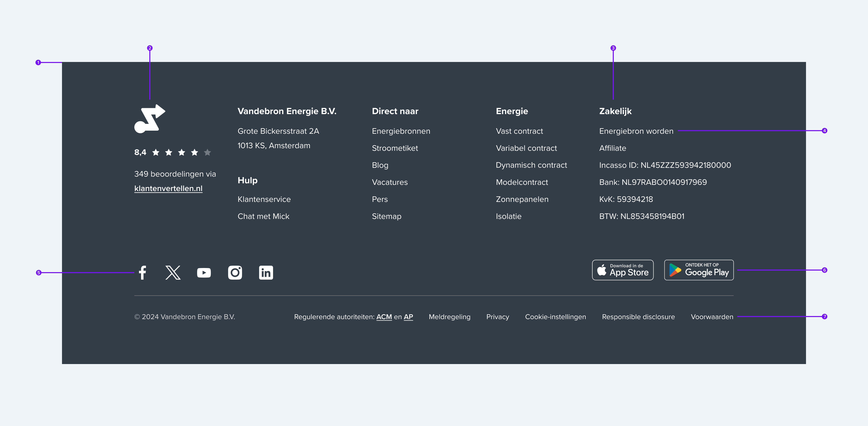Open the Stroometiket link
Viewport: 868px width, 426px height.
394,148
